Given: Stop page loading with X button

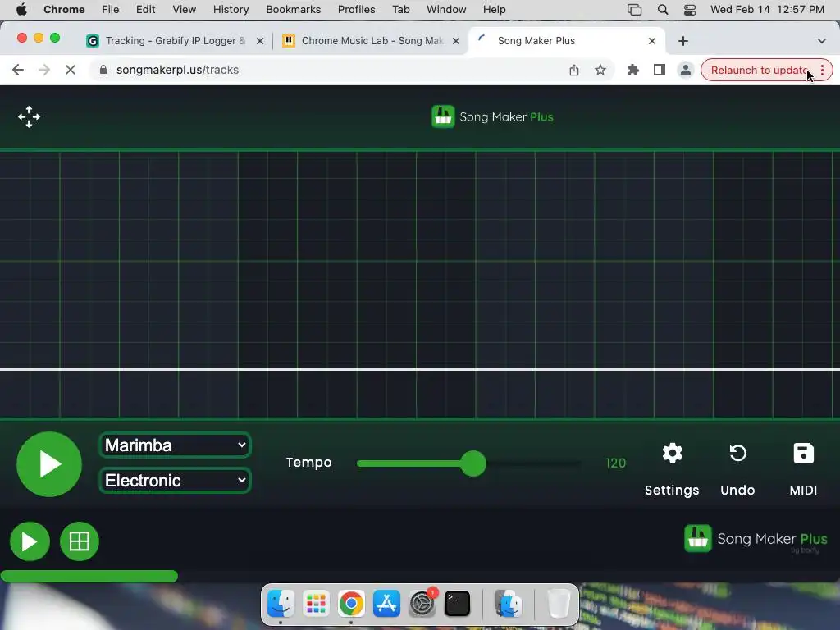Looking at the screenshot, I should [71, 70].
